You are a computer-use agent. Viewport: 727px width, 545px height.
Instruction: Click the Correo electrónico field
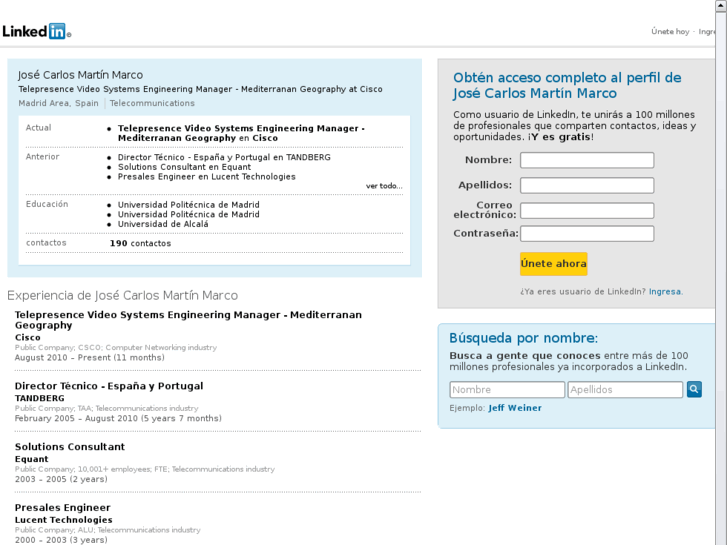587,210
